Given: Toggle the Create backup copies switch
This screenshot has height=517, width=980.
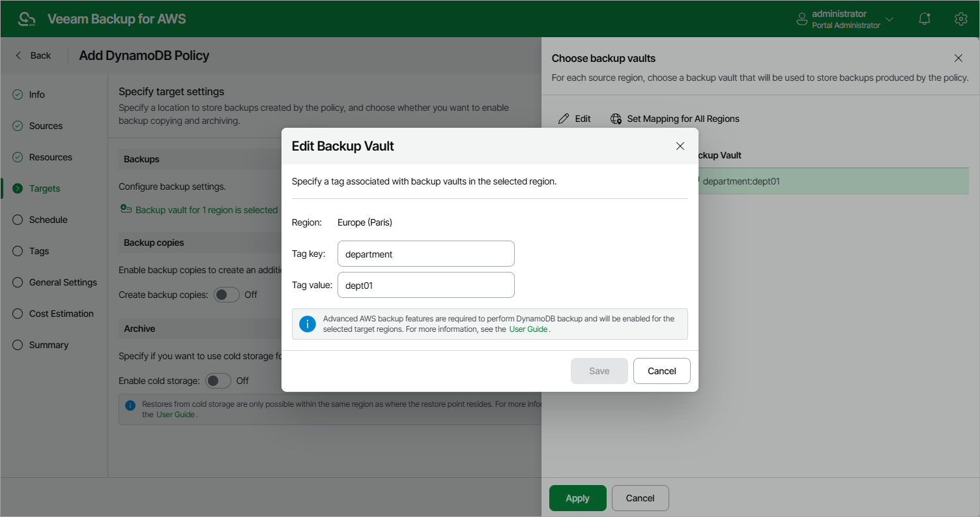Looking at the screenshot, I should (x=227, y=295).
